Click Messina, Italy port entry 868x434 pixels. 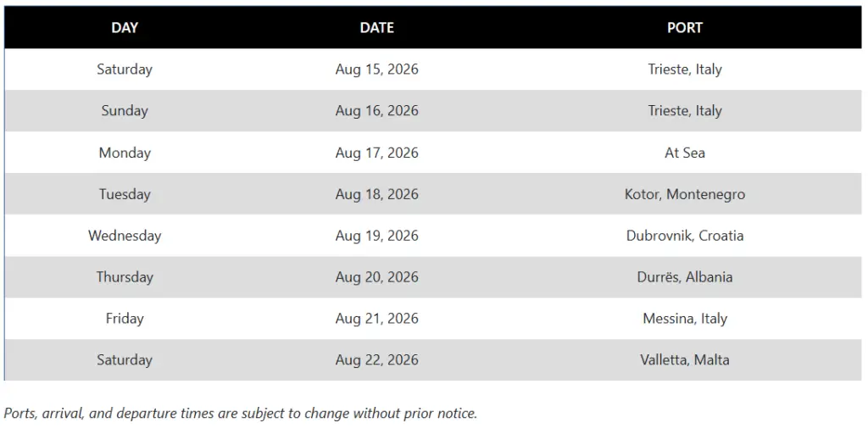click(x=685, y=319)
